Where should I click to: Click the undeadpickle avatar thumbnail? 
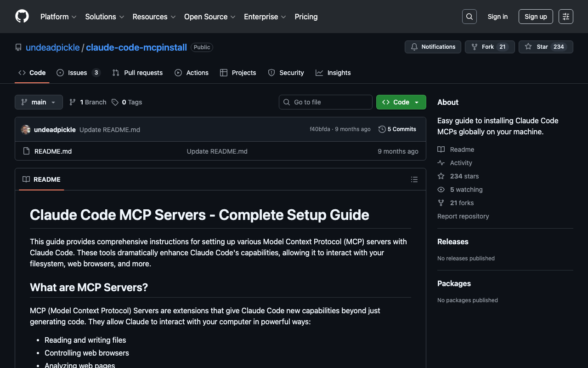coord(26,130)
